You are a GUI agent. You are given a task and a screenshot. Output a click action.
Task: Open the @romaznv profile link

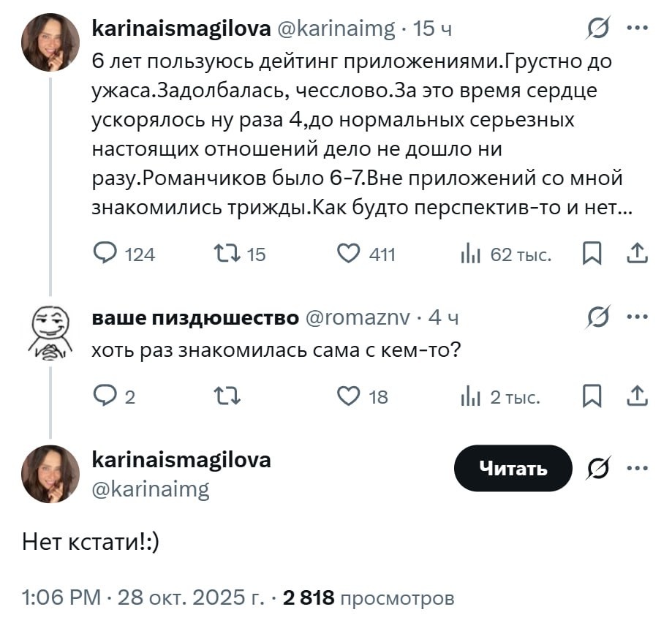355,318
